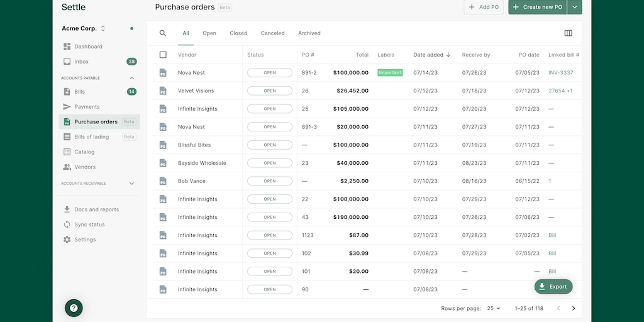Click the help question mark button
644x322 pixels.
(74, 308)
